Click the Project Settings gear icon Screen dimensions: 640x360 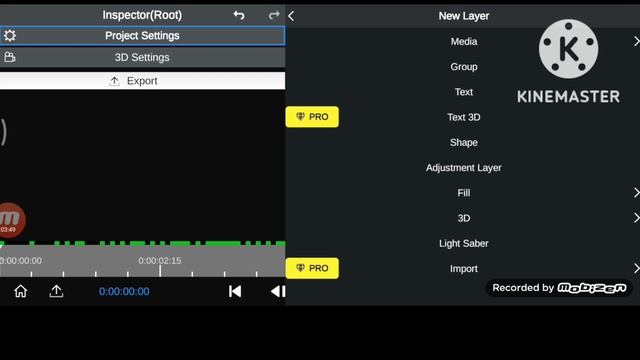tap(10, 36)
